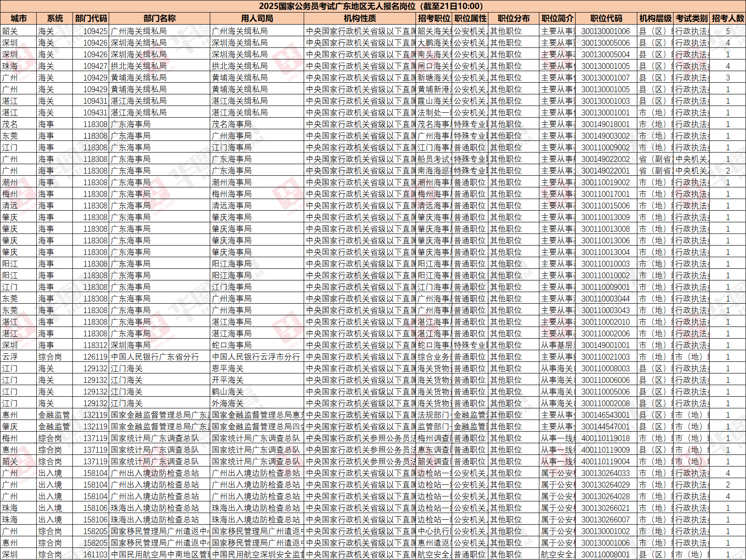The image size is (746, 560).
Task: Click position code 300130264033
Action: pos(606,473)
